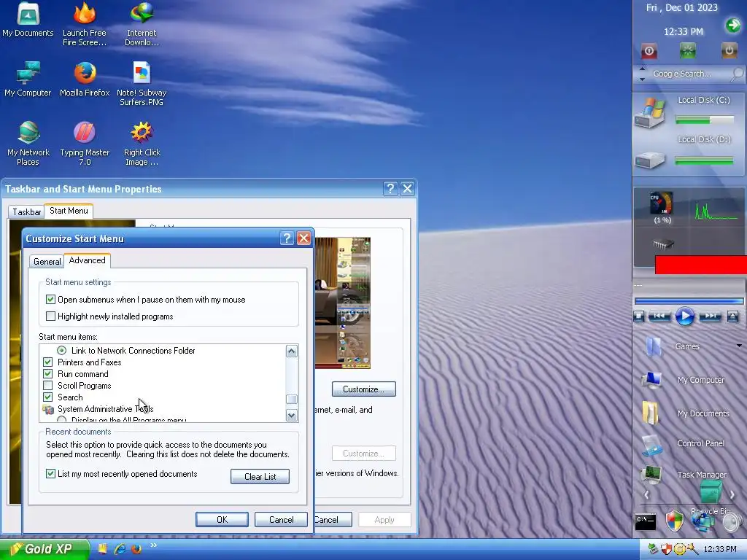
Task: Select the My Computer desktop icon
Action: pyautogui.click(x=28, y=79)
